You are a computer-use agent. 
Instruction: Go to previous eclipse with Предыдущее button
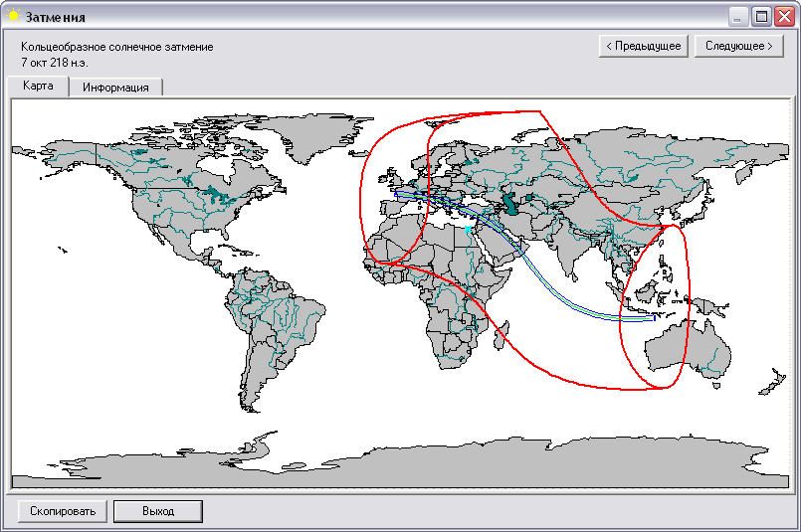(x=643, y=46)
